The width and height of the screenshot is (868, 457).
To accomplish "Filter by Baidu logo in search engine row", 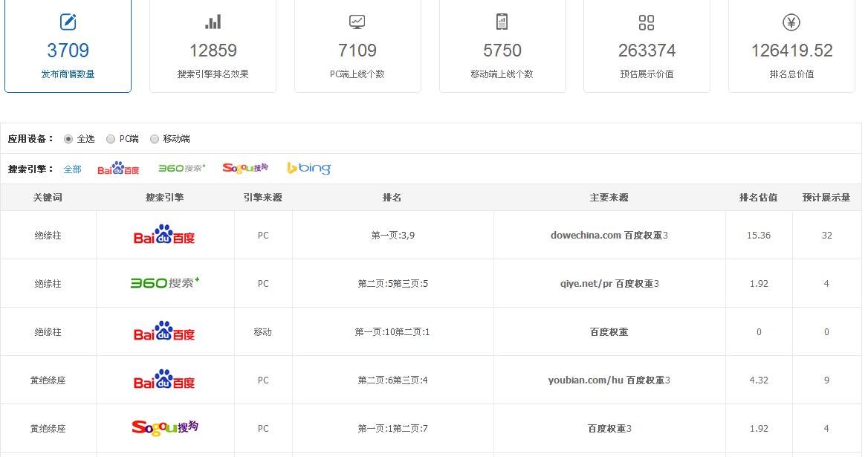I will tap(118, 169).
